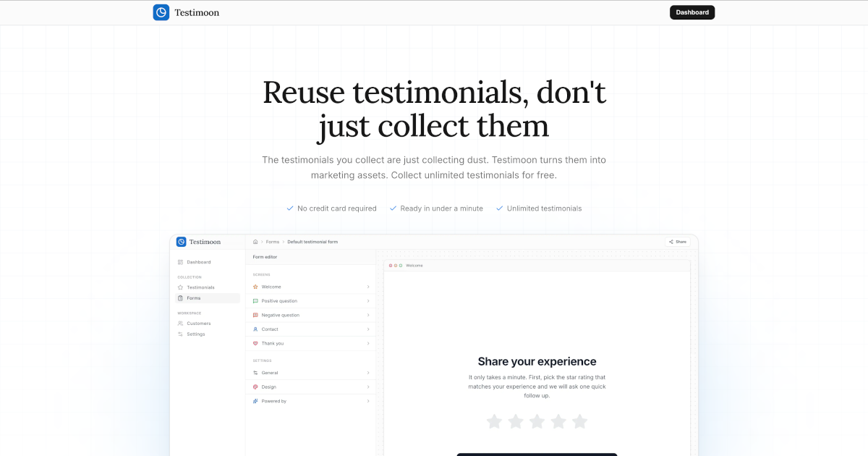Click the Customers people icon in sidebar
This screenshot has width=868, height=456.
click(180, 324)
